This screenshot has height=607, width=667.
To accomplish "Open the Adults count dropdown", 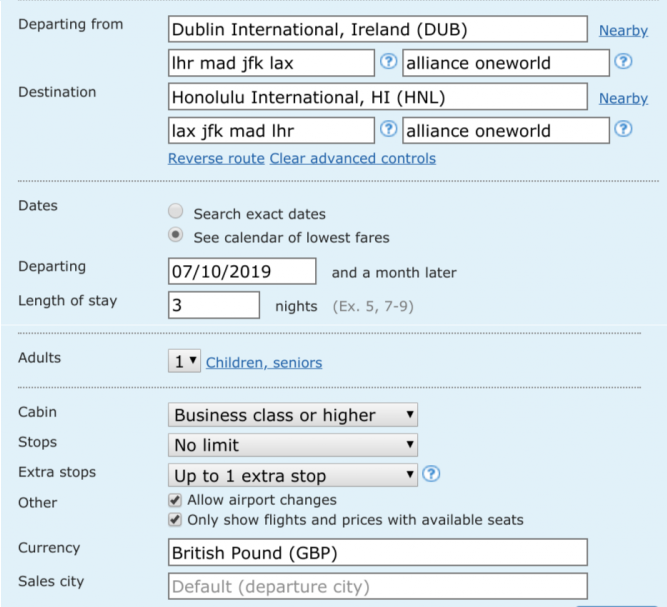I will 184,362.
